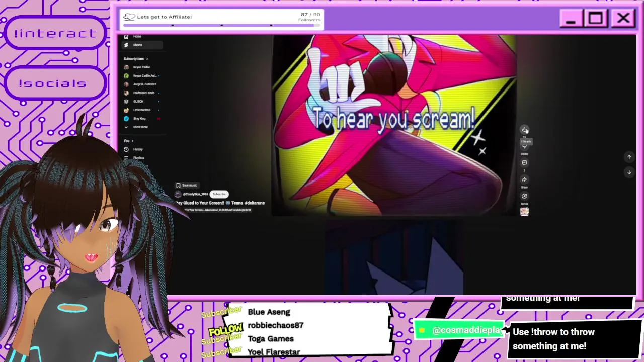Expand the You section chevron
This screenshot has height=362, width=644.
point(132,141)
